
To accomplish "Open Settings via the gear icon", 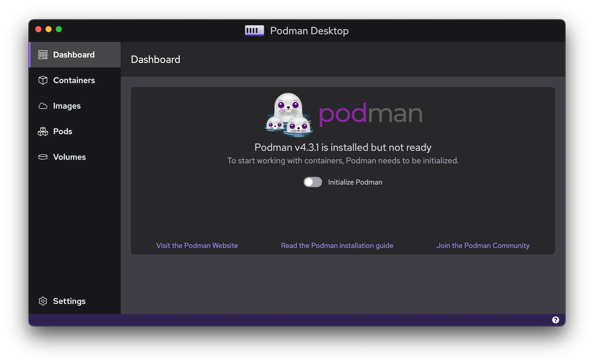I will click(x=43, y=301).
